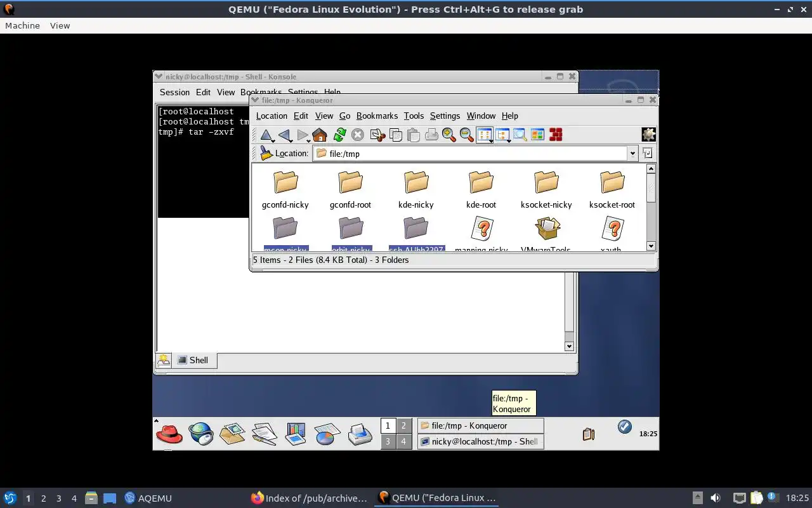Click the new session icon in Konsole
Screen dimensions: 812x508
[x=164, y=360]
